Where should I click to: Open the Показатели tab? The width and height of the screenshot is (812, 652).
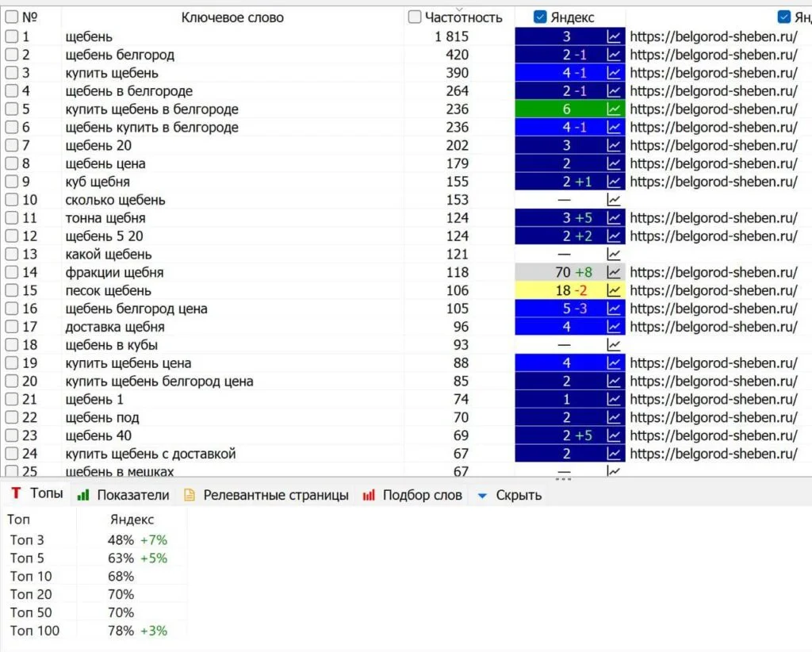(124, 495)
